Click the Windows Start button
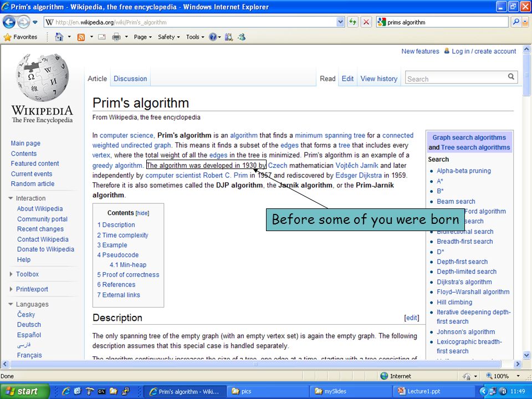 pyautogui.click(x=25, y=391)
